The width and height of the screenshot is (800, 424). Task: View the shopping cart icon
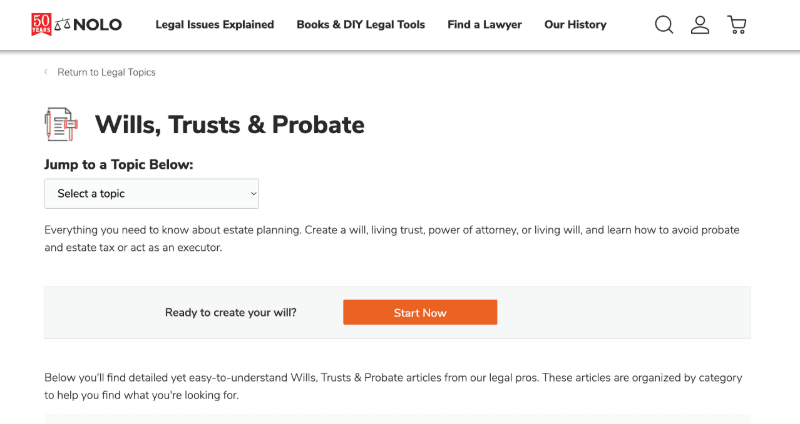[x=737, y=24]
